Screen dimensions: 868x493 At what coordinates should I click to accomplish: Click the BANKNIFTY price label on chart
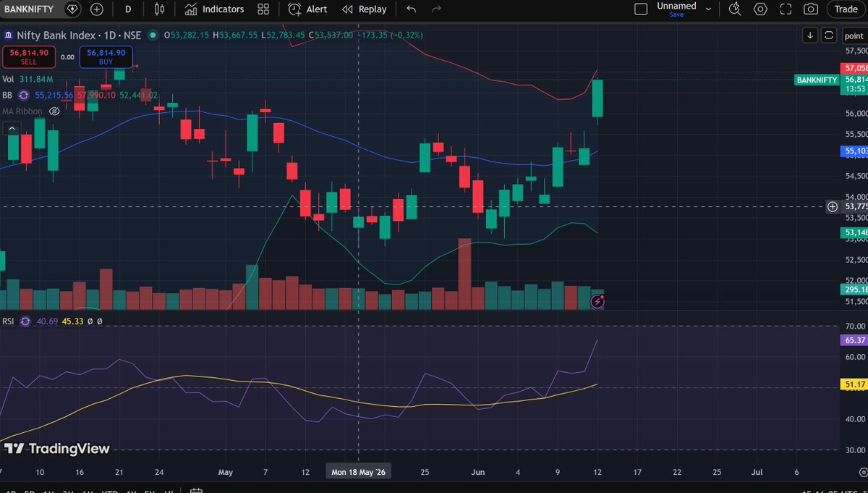coord(817,80)
